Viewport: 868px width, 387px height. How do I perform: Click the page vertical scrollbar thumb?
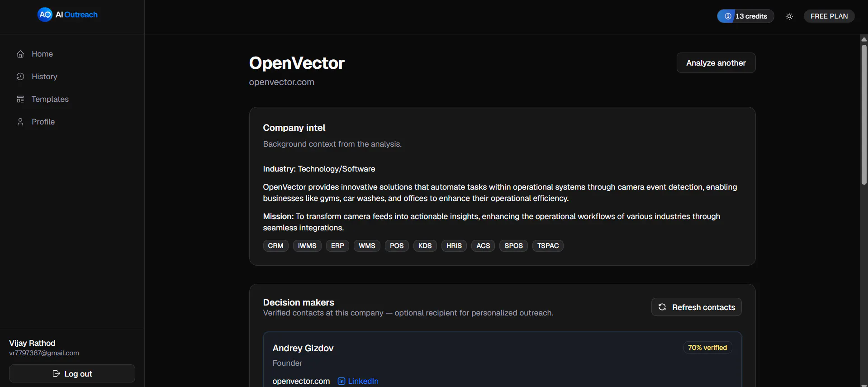tap(864, 115)
